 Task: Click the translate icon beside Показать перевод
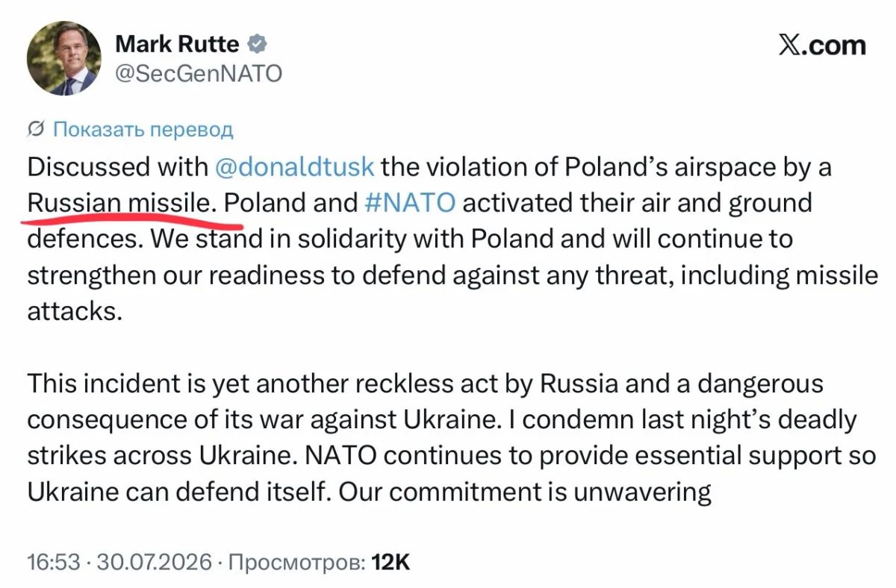click(x=36, y=129)
